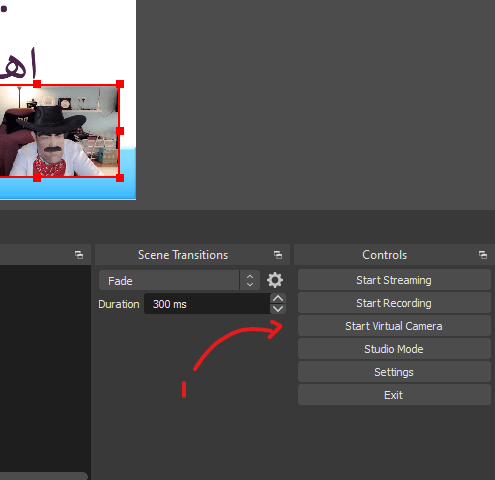The height and width of the screenshot is (480, 495).
Task: Increase Duration with up arrow
Action: [x=278, y=298]
